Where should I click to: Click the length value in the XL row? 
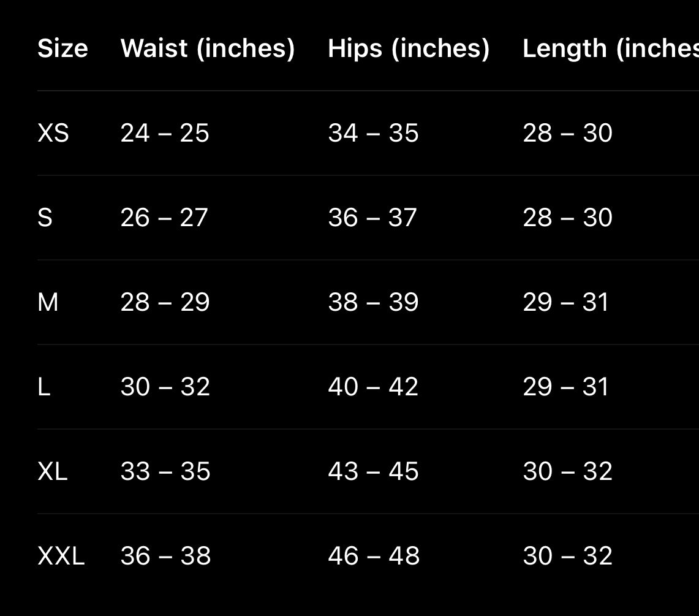coord(567,471)
